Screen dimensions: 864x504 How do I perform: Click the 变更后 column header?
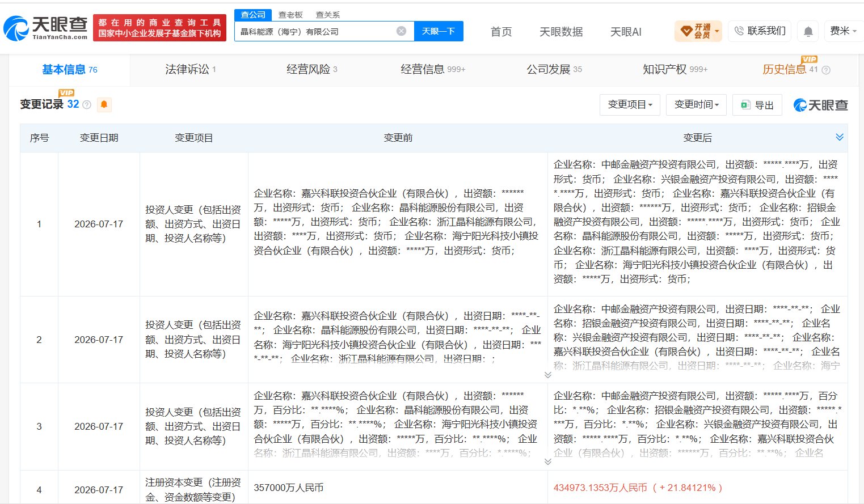coord(697,138)
